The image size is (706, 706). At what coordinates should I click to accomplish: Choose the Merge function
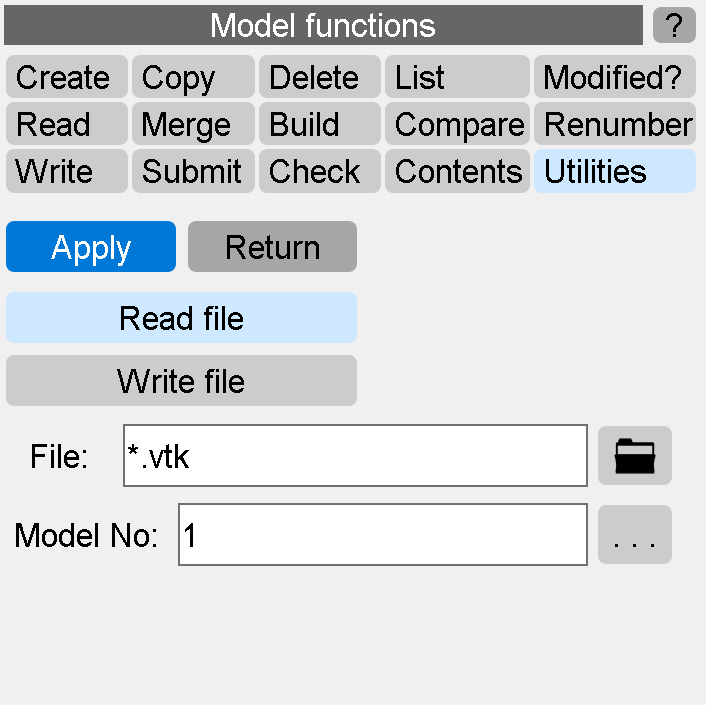(x=193, y=125)
